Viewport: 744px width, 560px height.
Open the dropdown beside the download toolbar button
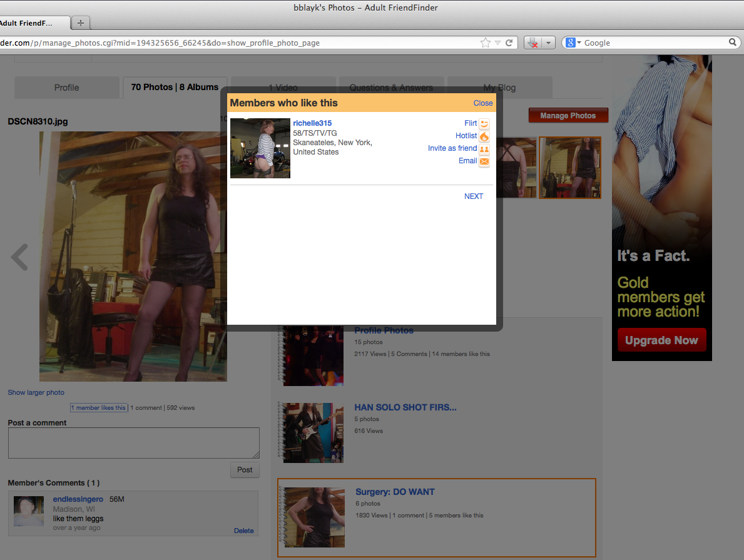pos(548,42)
